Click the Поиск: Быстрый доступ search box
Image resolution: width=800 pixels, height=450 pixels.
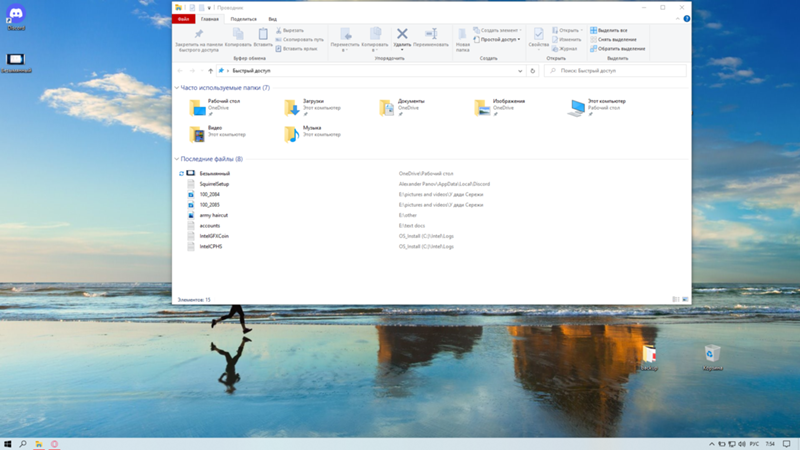(615, 71)
